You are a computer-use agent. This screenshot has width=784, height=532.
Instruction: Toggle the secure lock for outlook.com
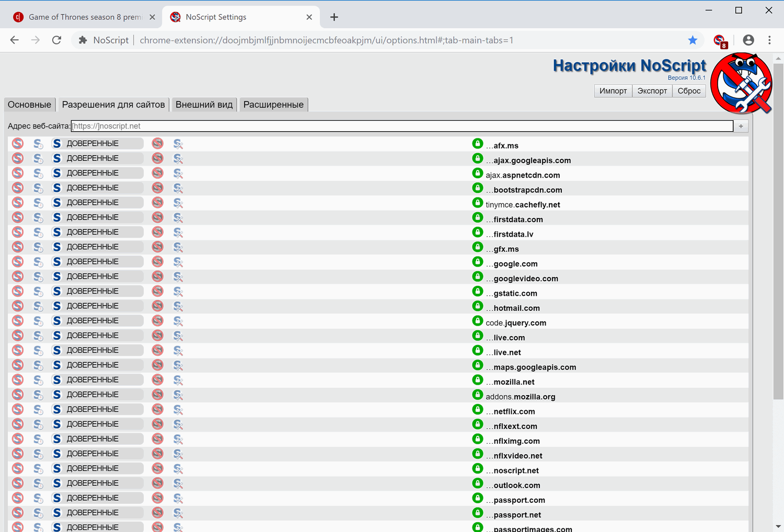(477, 483)
